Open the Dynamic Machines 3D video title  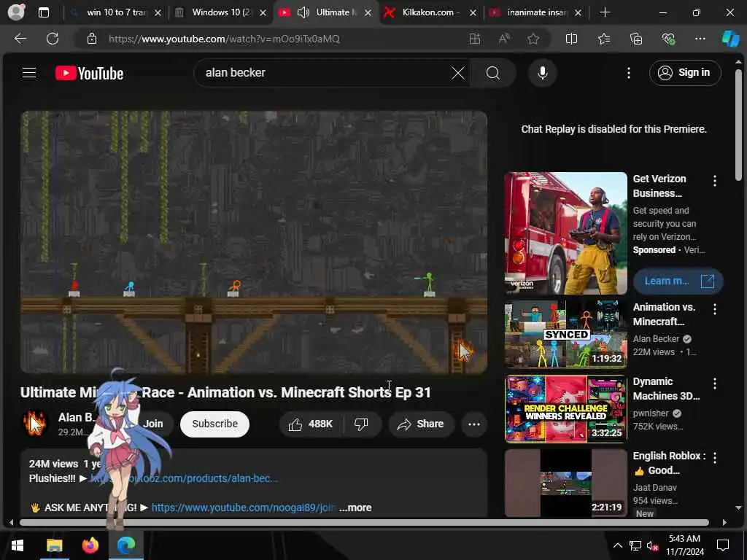pos(666,389)
